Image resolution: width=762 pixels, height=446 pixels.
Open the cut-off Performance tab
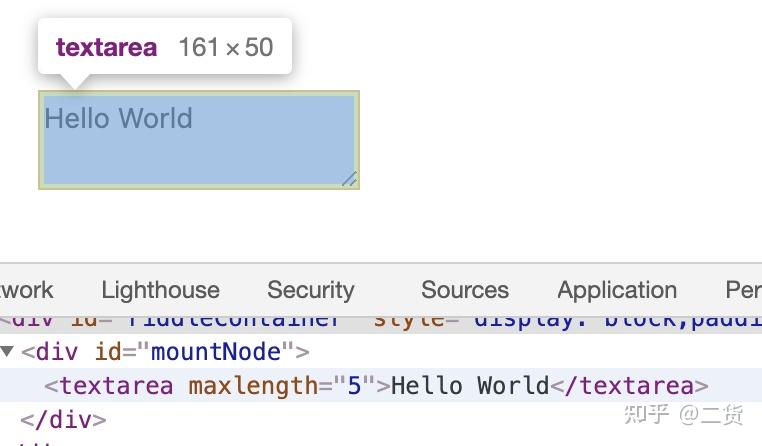(x=743, y=290)
